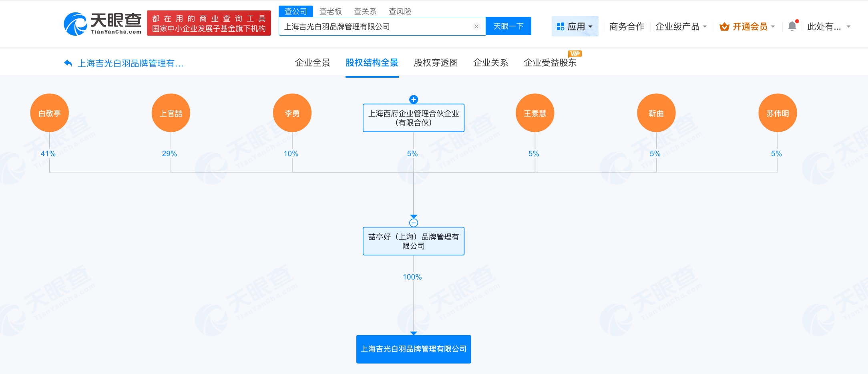Select the 上官喆 shareholder circle
868x374 pixels.
171,113
